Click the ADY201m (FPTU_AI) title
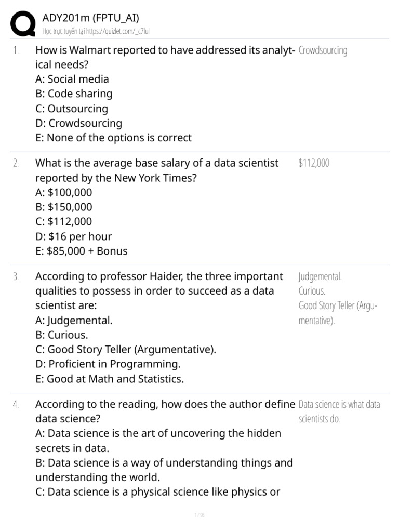This screenshot has width=399, height=532. point(90,19)
